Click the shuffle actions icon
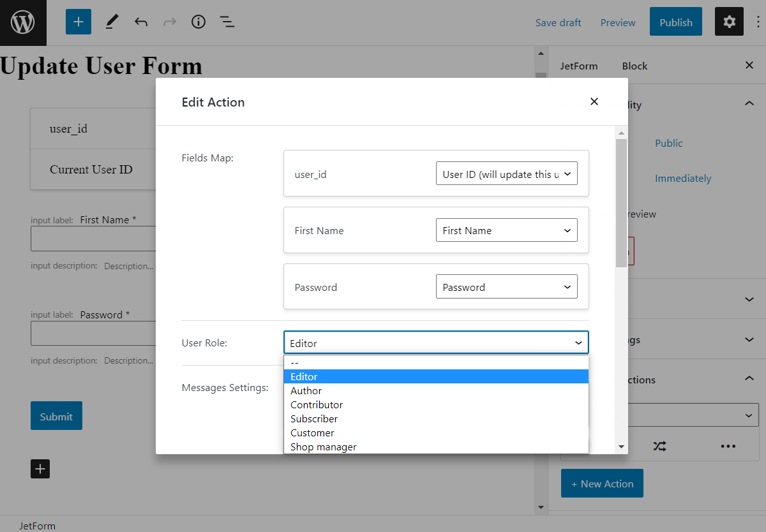The image size is (766, 532). (x=659, y=446)
